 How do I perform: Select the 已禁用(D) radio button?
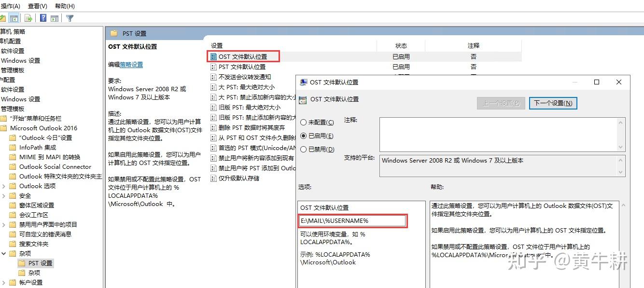tap(304, 150)
